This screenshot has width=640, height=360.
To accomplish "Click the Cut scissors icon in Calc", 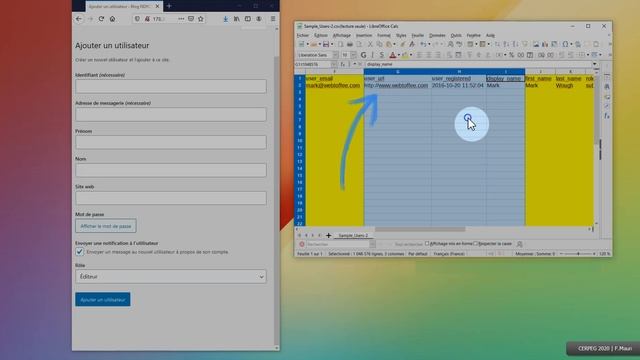I will coord(370,44).
